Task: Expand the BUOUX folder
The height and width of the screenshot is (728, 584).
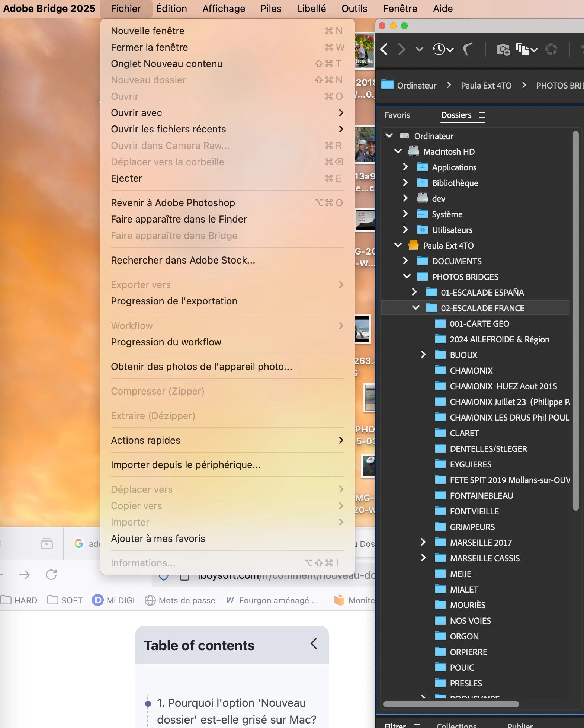Action: tap(423, 355)
